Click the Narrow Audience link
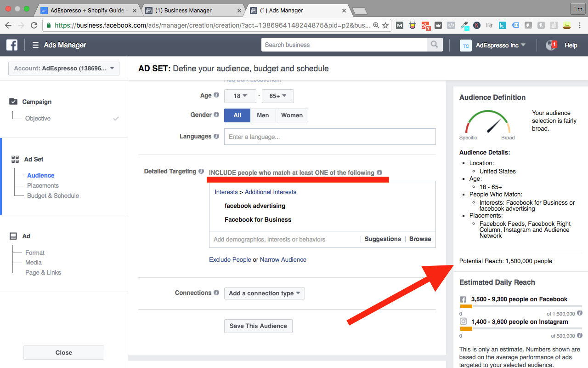Image resolution: width=588 pixels, height=368 pixels. pos(283,259)
